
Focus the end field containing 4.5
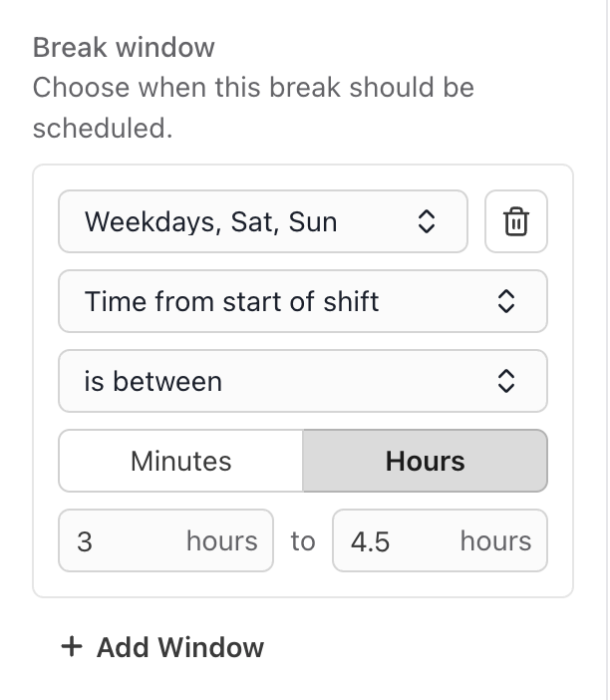(x=440, y=540)
